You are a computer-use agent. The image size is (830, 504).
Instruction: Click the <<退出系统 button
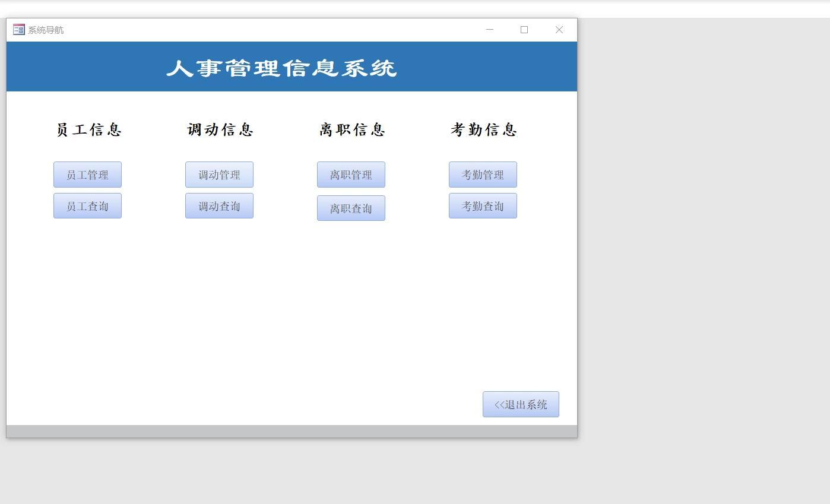521,404
